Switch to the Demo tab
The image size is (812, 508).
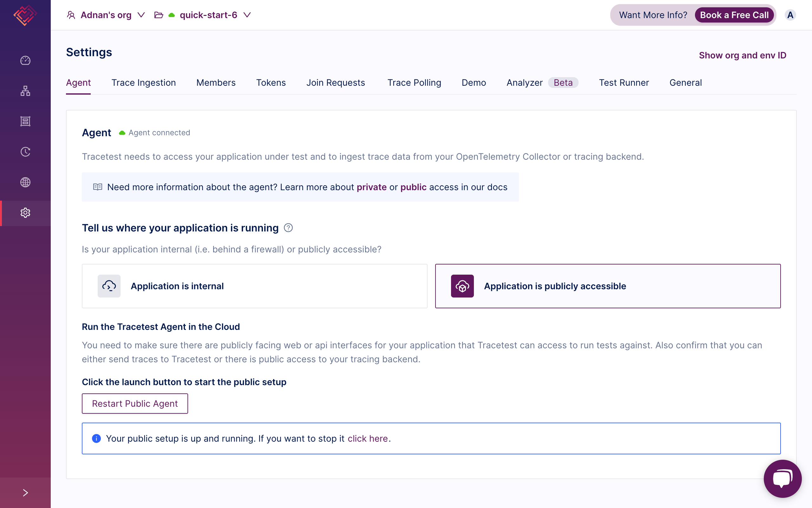tap(474, 83)
